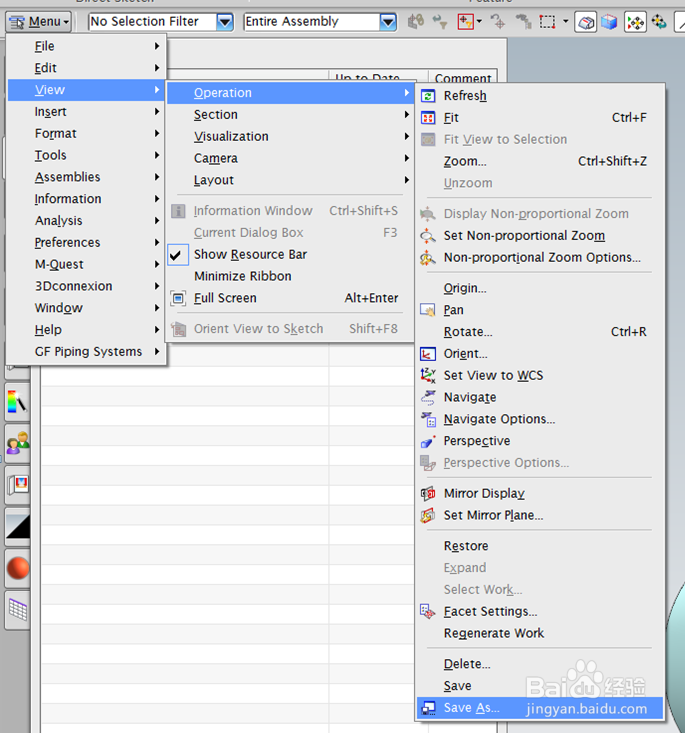
Task: Open the Layout submenu
Action: [290, 180]
